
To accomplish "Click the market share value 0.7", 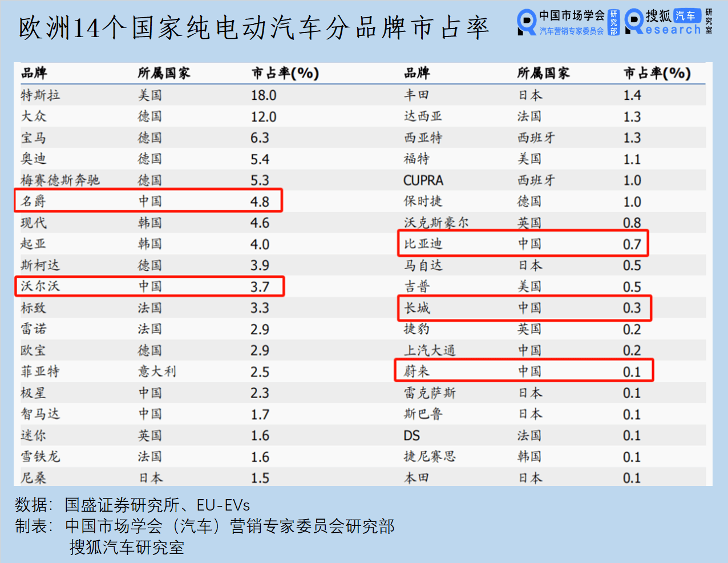I will [632, 244].
